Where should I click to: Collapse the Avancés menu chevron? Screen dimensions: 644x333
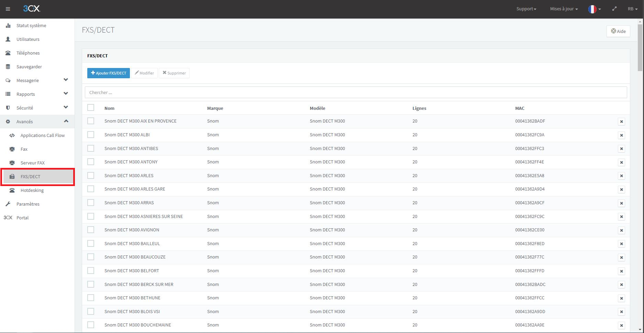[66, 121]
